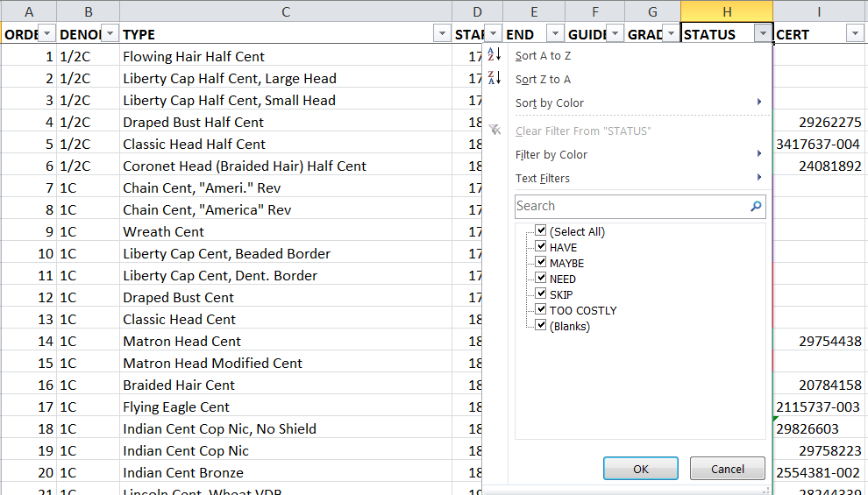Select column B header
The width and height of the screenshot is (868, 495).
[88, 11]
